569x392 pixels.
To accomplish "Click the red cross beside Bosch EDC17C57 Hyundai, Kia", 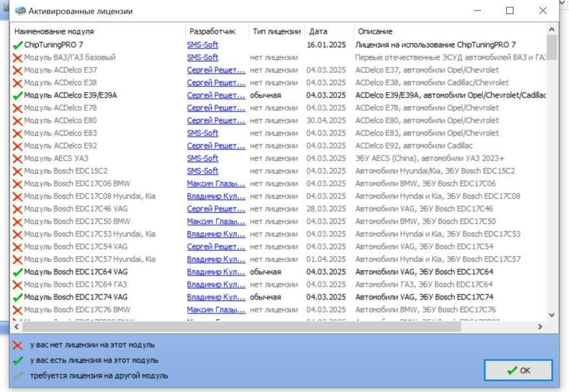I will [x=17, y=260].
